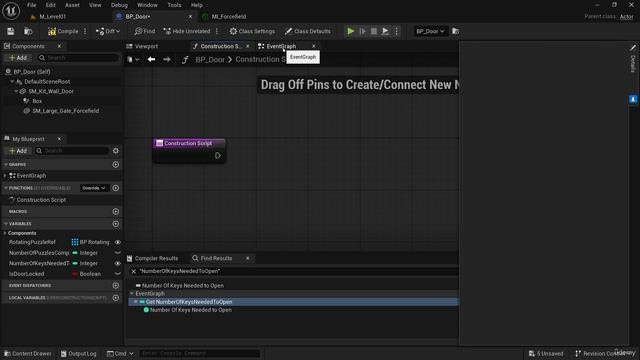Switch to Compiler Results tab

click(x=153, y=258)
